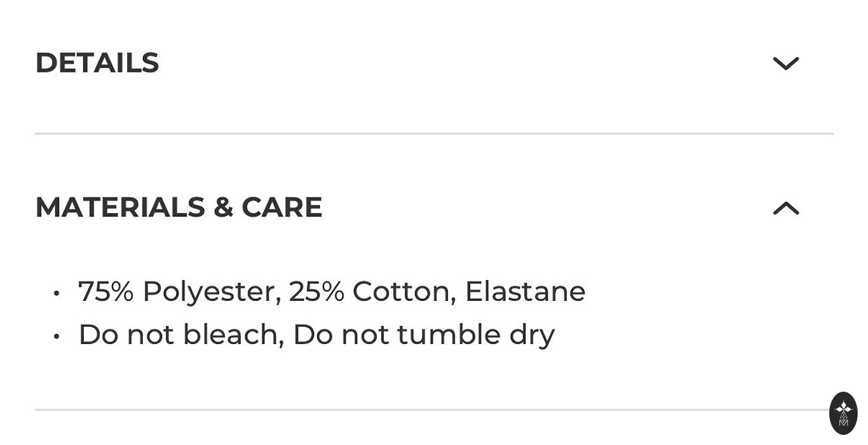
Task: Click the second bullet point marker
Action: click(57, 336)
